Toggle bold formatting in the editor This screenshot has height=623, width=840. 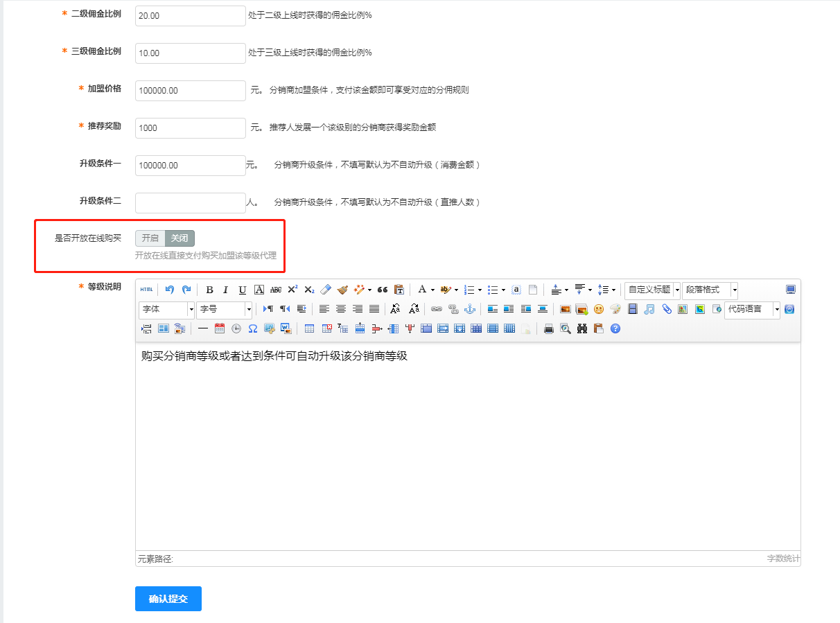coord(209,289)
